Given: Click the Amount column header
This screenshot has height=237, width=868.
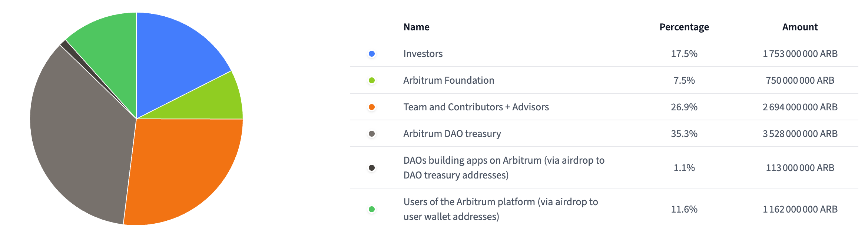Looking at the screenshot, I should click(800, 27).
